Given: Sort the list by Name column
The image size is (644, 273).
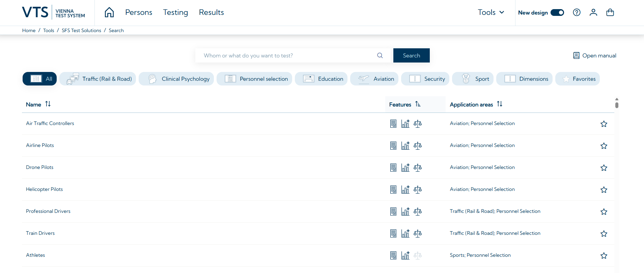Looking at the screenshot, I should click(x=48, y=104).
